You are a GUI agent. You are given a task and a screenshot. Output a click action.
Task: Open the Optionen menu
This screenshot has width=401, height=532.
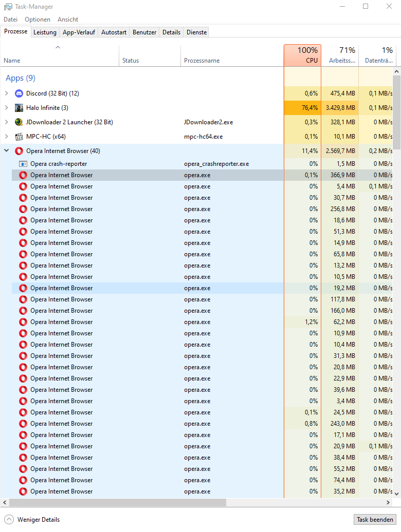click(38, 20)
